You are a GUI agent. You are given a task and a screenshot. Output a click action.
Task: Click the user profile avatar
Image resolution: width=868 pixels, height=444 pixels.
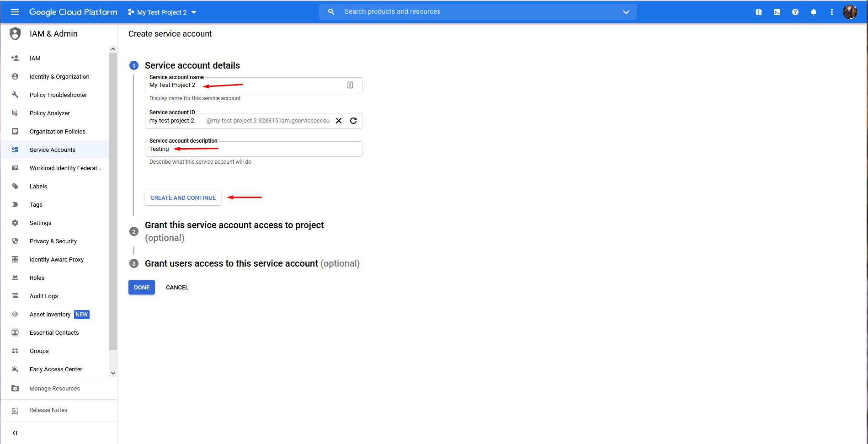click(850, 12)
